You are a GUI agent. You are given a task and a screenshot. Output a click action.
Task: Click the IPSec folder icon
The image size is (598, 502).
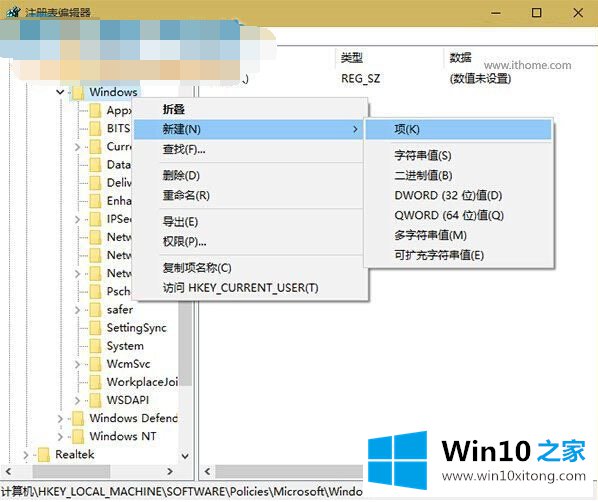(x=95, y=219)
